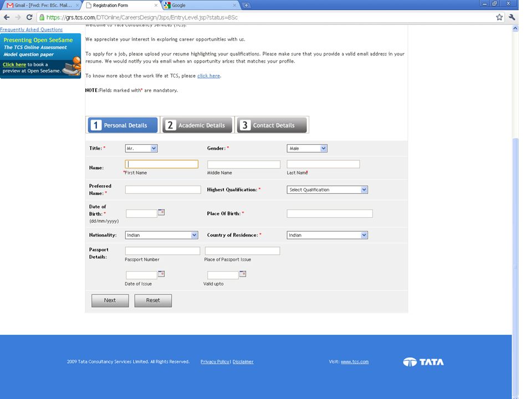This screenshot has width=532, height=399.
Task: Open the Date of Birth calendar picker
Action: click(161, 212)
